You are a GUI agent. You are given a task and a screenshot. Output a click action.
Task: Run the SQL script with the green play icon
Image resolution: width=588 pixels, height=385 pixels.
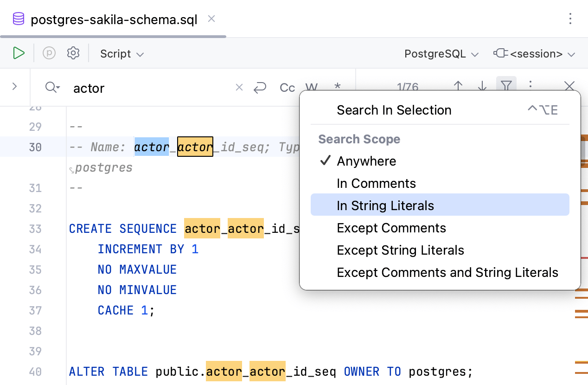pos(19,53)
